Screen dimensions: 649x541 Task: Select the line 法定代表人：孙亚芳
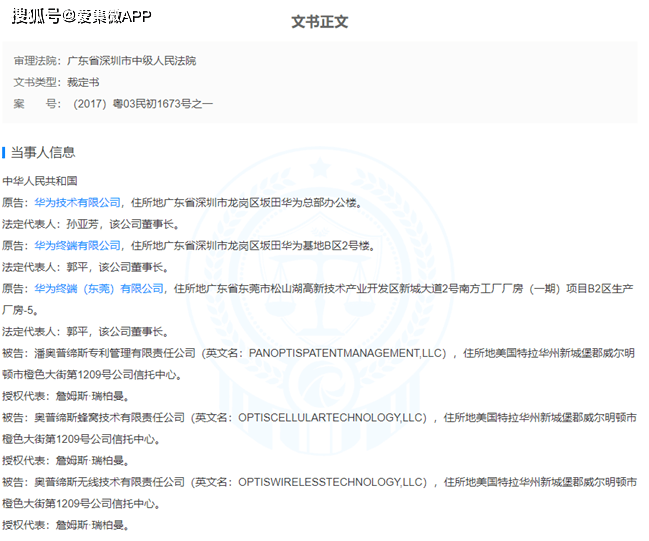pyautogui.click(x=50, y=224)
